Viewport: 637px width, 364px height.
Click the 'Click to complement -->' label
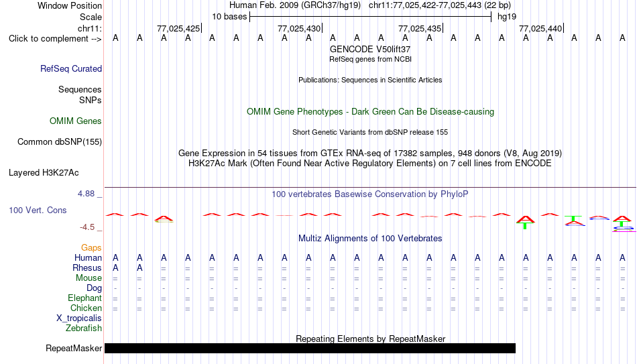point(55,39)
